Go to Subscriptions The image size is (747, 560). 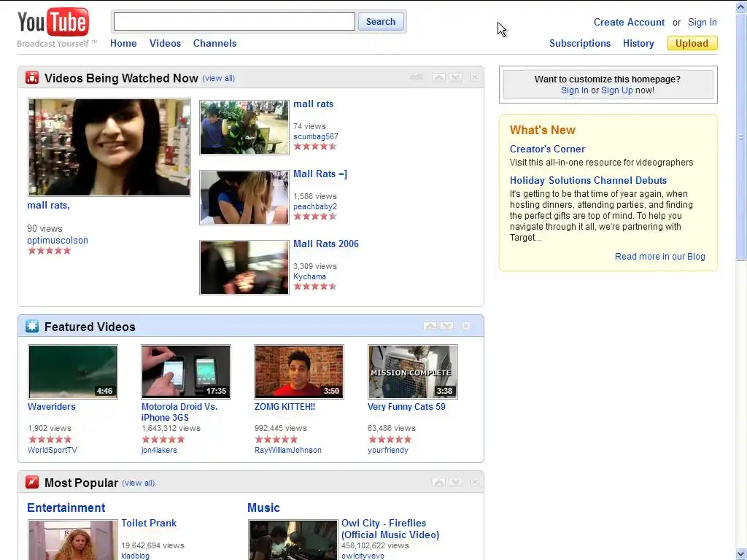[x=580, y=43]
